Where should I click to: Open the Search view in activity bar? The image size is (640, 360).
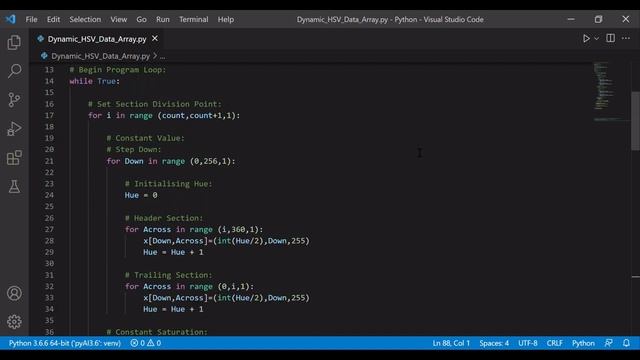pos(14,71)
